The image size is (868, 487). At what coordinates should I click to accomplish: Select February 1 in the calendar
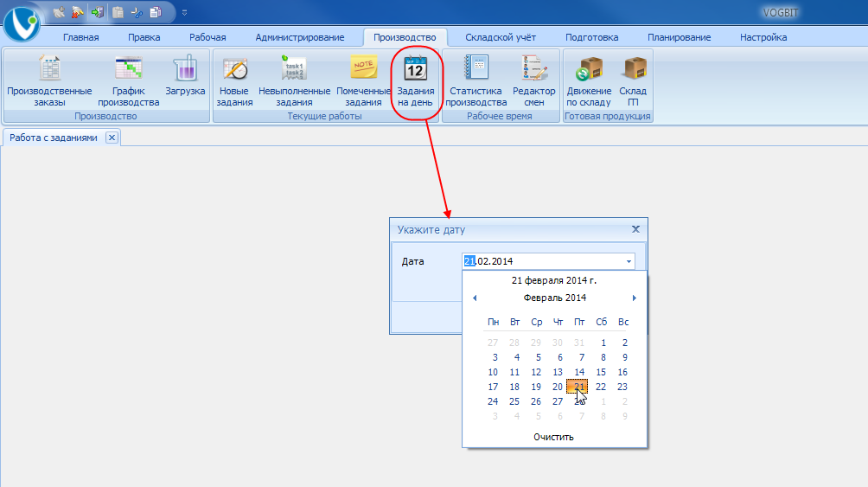(x=603, y=343)
